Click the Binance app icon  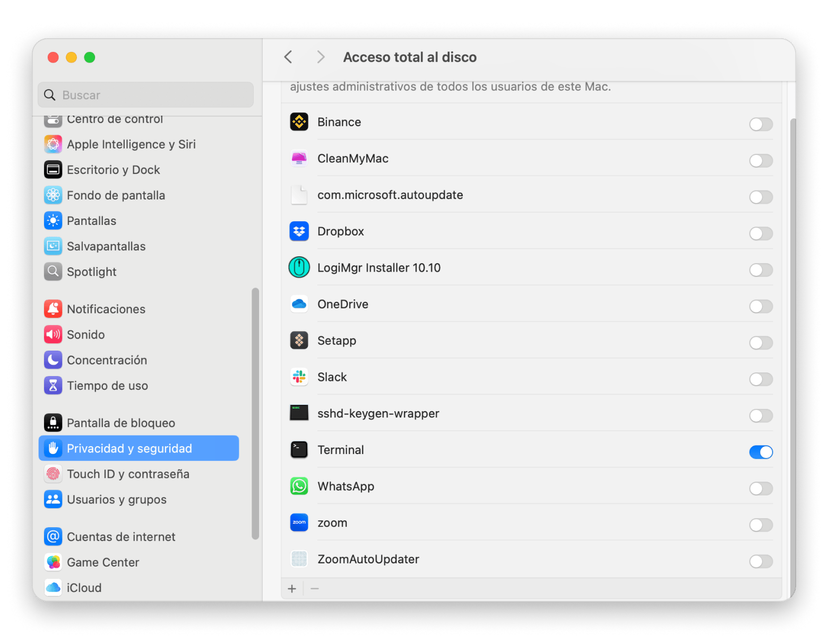point(299,122)
